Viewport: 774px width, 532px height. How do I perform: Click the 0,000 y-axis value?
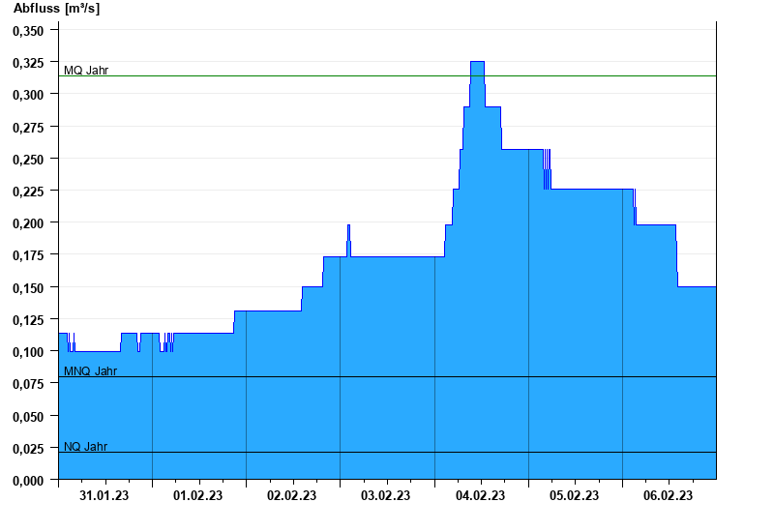28,481
